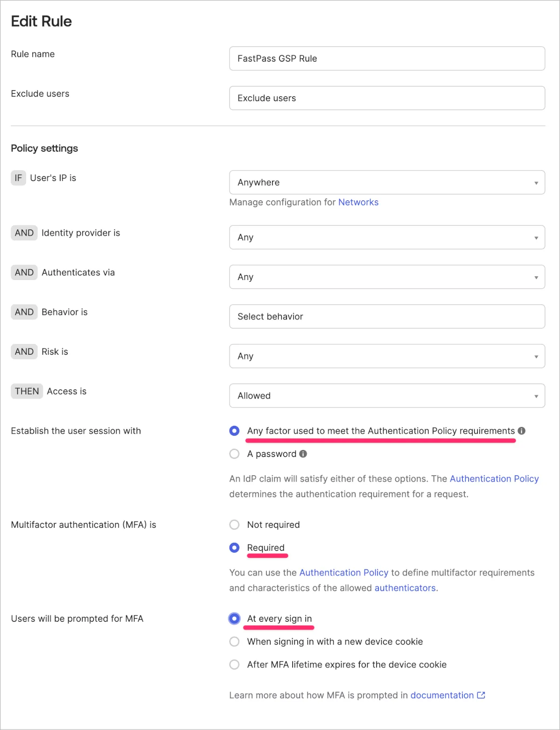Expand the Risk is dropdown
The image size is (560, 730).
point(387,356)
